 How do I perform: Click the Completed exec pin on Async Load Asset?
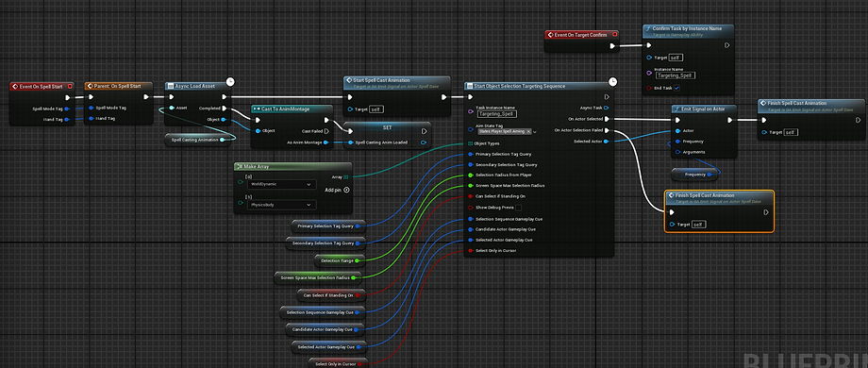225,109
